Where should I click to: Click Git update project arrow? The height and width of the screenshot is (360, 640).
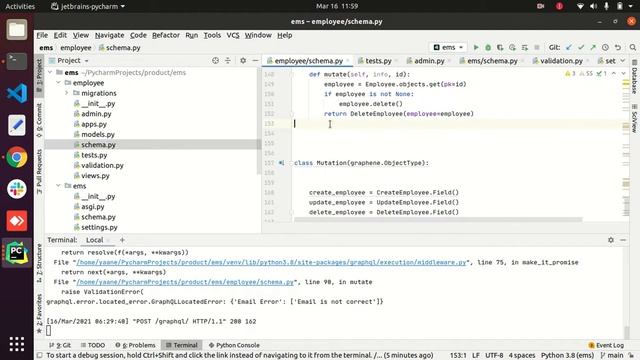(569, 47)
